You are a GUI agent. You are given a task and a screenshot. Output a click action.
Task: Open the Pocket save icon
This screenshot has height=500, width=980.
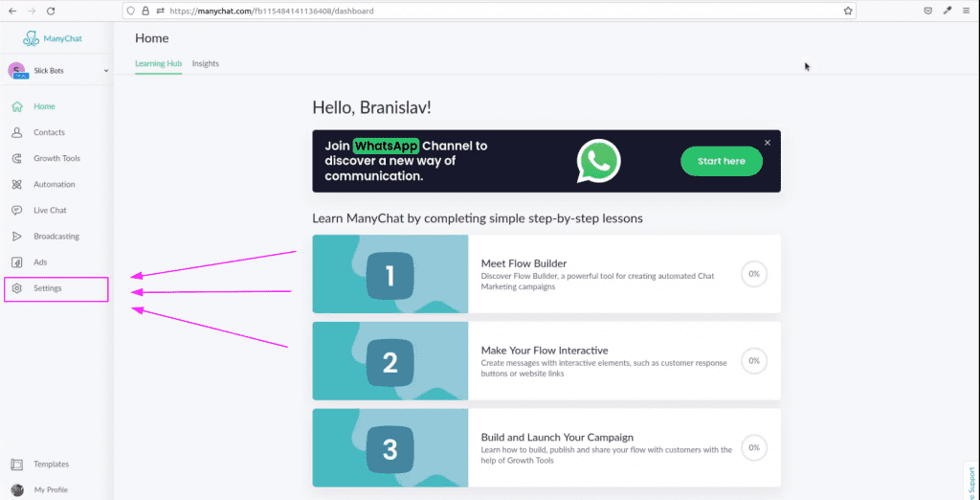[928, 11]
